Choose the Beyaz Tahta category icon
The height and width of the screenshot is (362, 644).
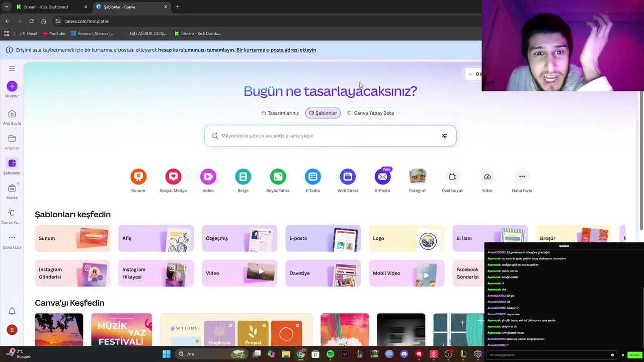point(278,176)
